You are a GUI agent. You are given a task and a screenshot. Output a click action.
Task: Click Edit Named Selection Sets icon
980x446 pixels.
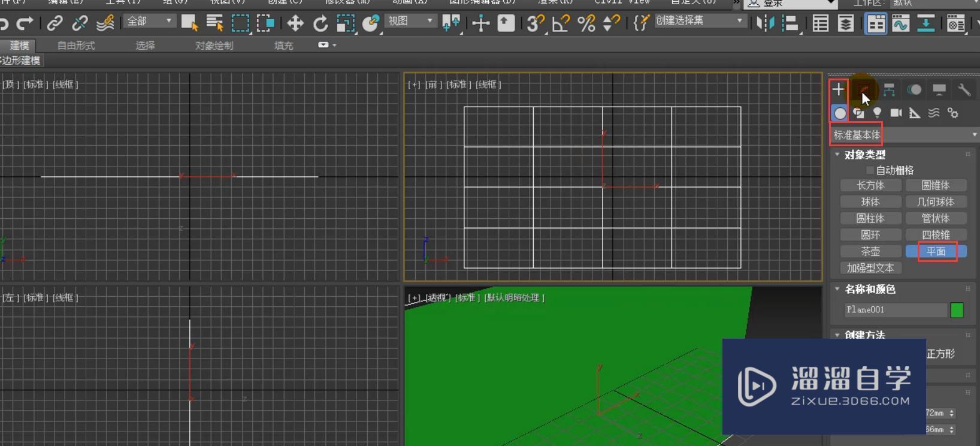(x=641, y=23)
